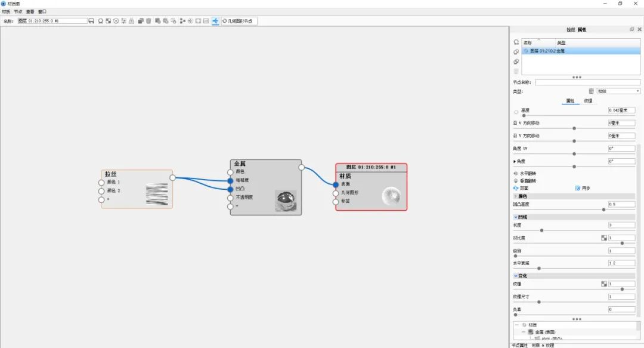
Task: Click the third unlink-material icon beside list
Action: (x=516, y=61)
